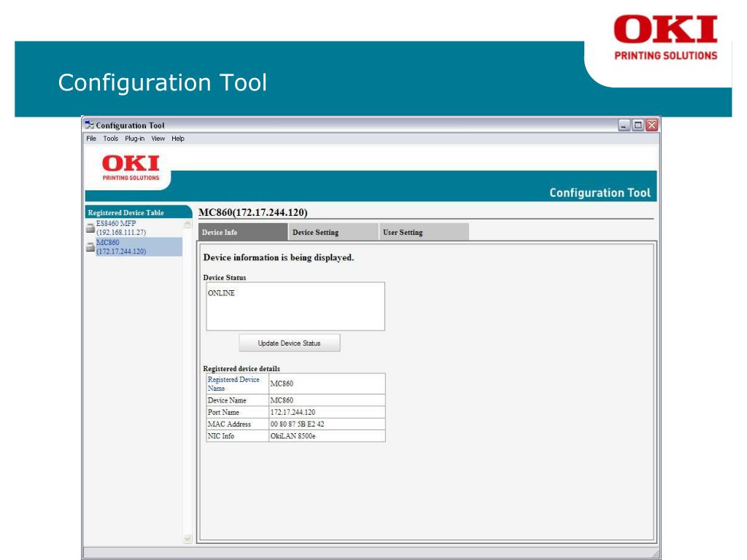Switch to the Device Setting tab
Viewport: 747px width, 560px height.
click(333, 232)
